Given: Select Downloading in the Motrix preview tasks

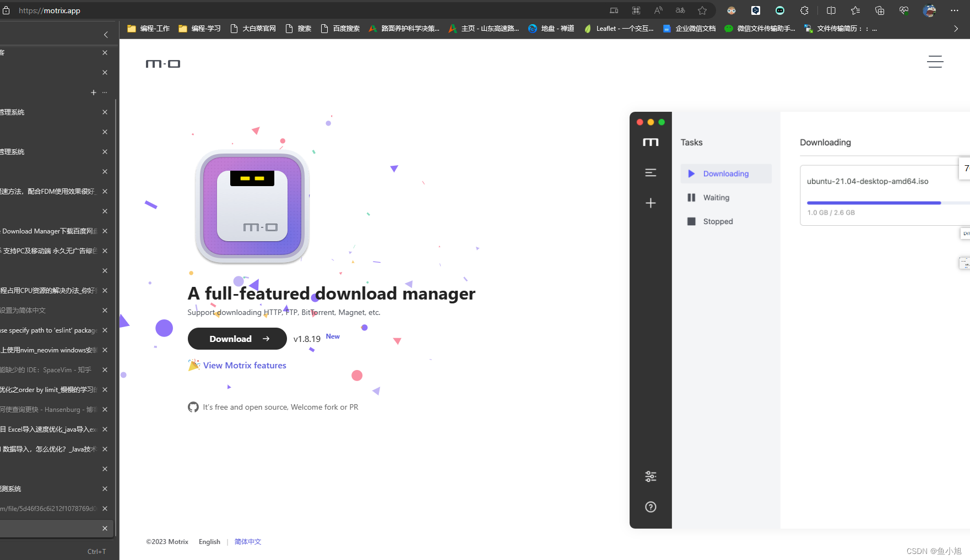Looking at the screenshot, I should [726, 174].
